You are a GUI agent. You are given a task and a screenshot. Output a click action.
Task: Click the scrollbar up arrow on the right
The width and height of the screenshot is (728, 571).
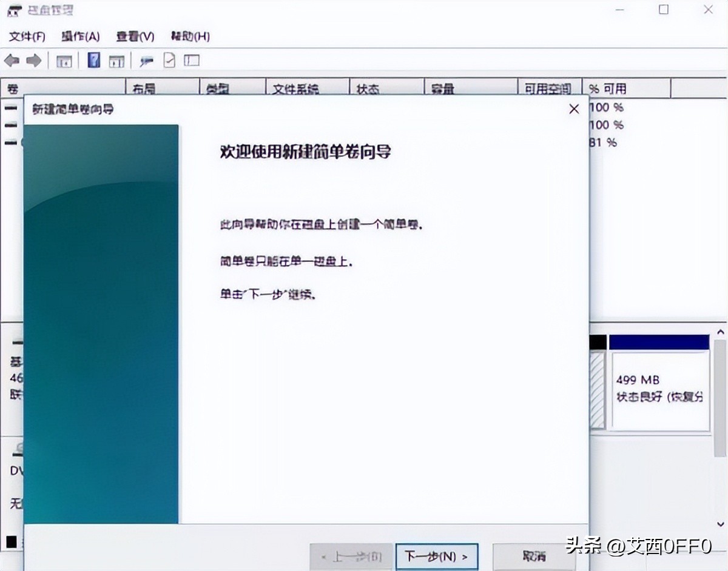(x=721, y=332)
